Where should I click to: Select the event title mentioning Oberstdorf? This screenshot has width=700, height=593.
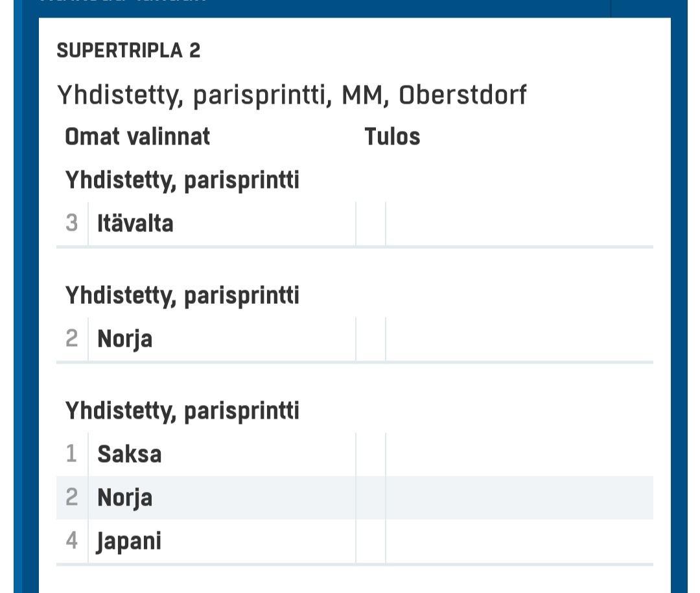(x=292, y=96)
